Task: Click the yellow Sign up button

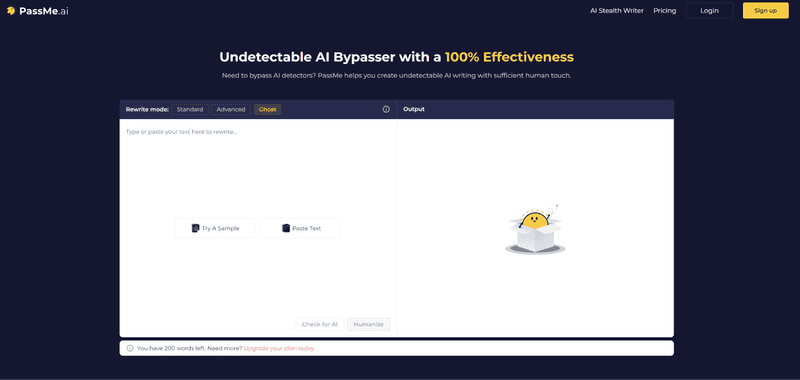Action: coord(766,11)
